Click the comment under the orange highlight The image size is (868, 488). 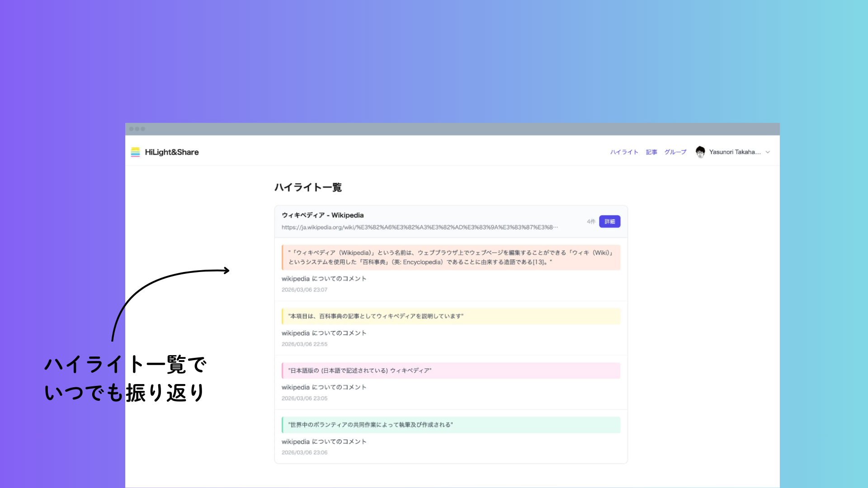324,279
